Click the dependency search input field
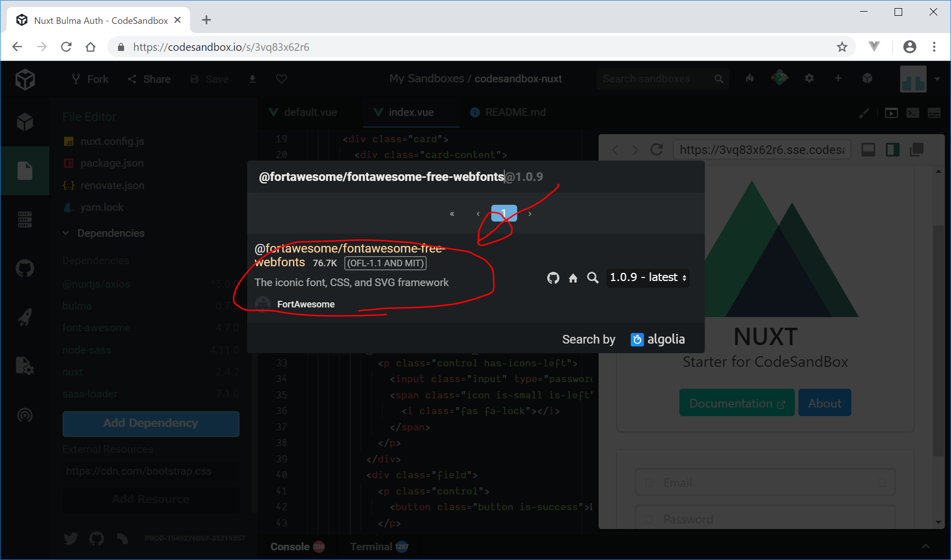This screenshot has width=951, height=560. [x=381, y=177]
